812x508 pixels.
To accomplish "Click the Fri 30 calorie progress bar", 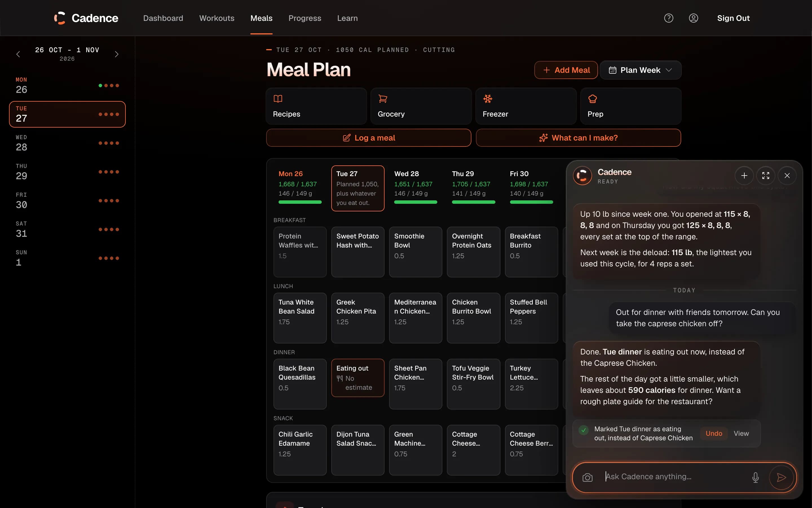I will pos(531,202).
